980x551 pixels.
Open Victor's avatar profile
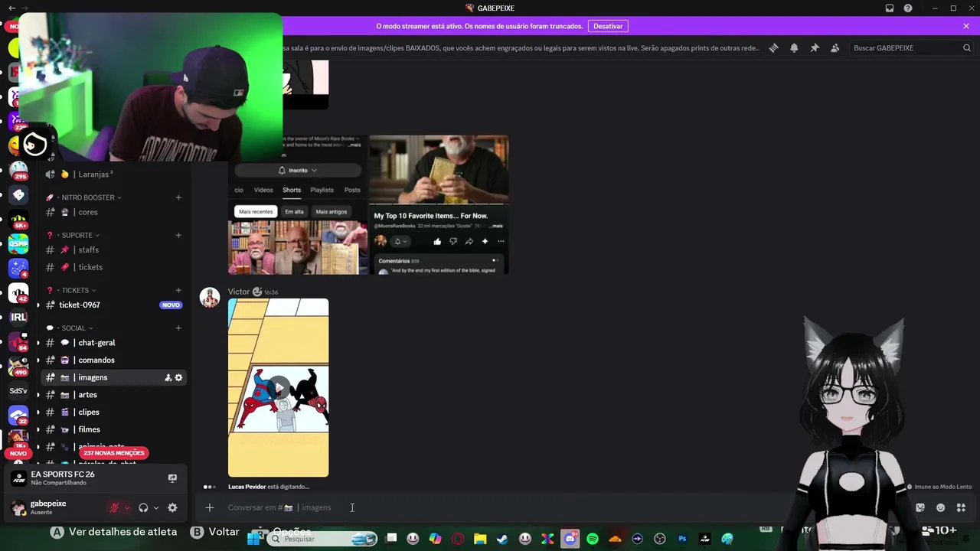tap(210, 297)
